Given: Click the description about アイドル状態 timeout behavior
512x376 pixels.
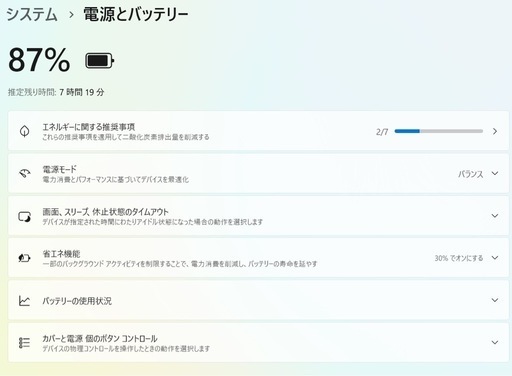Looking at the screenshot, I should [x=152, y=222].
